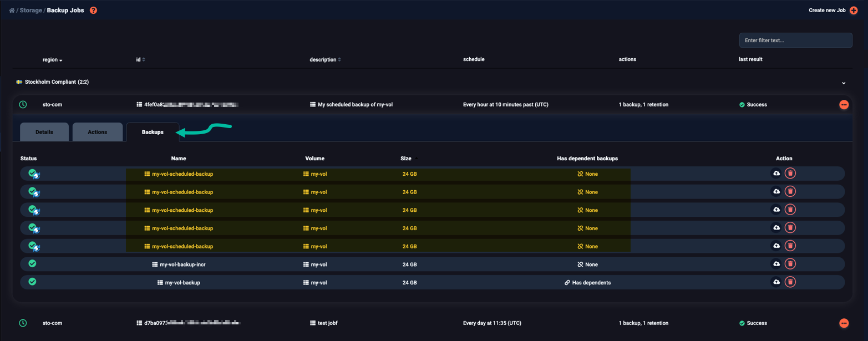The height and width of the screenshot is (341, 868).
Task: Restore the my-vol-backup-incr backup via cloud icon
Action: pyautogui.click(x=776, y=264)
